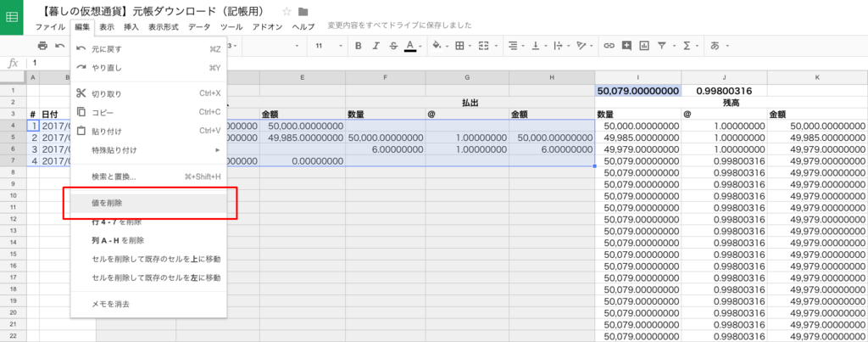The width and height of the screenshot is (868, 342).
Task: Open the Google Sheets home icon
Action: click(x=11, y=17)
